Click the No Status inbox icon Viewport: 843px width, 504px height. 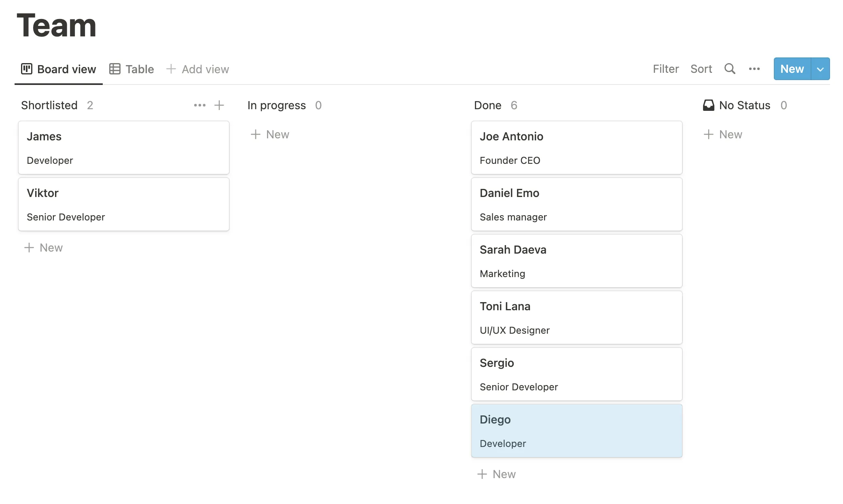[708, 105]
